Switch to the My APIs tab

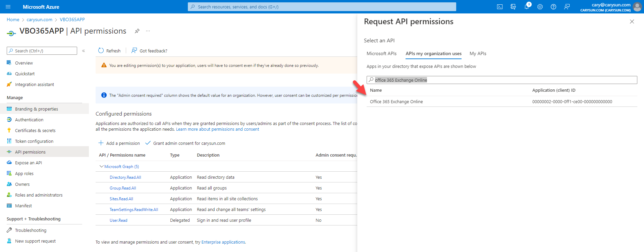tap(478, 53)
